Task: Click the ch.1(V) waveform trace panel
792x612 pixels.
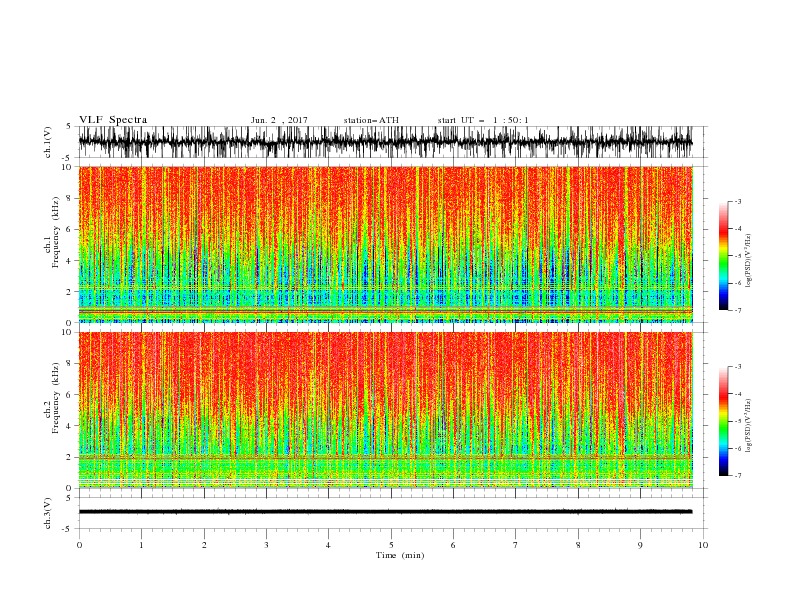Action: (385, 141)
